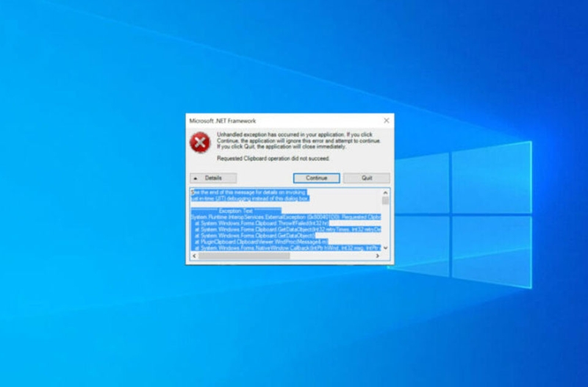Click the red error icon
Viewport: 588px width, 387px height.
coord(200,142)
